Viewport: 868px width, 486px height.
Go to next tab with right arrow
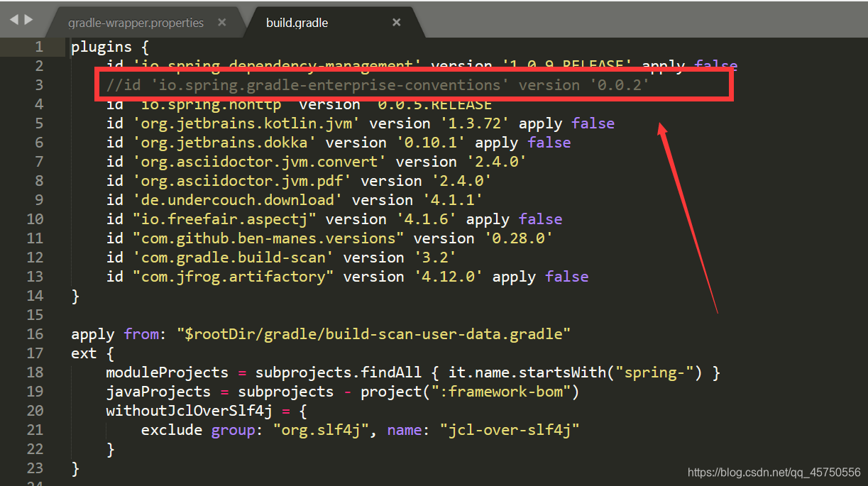click(28, 20)
